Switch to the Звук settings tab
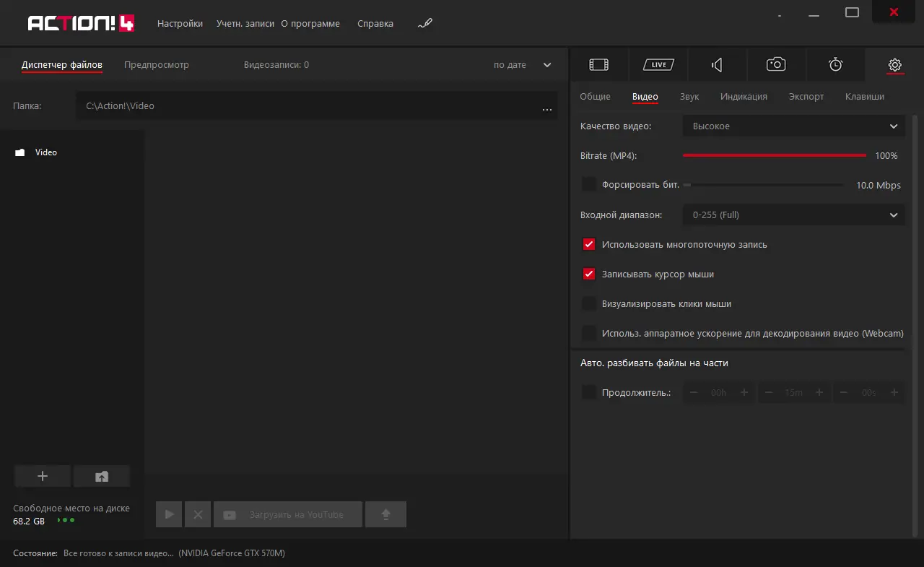The height and width of the screenshot is (567, 924). pos(689,97)
